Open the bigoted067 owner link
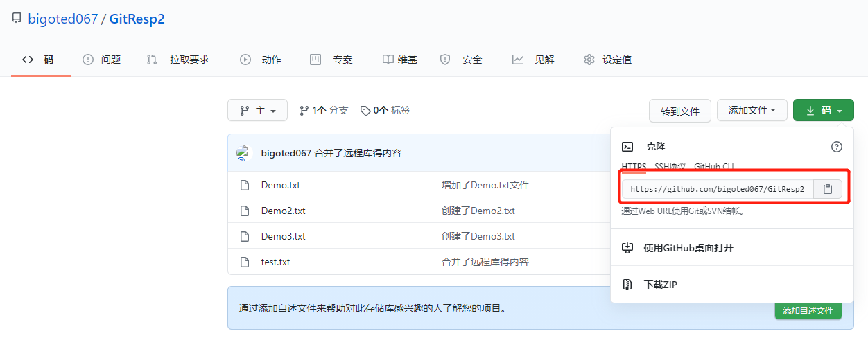868x349 pixels. point(63,19)
